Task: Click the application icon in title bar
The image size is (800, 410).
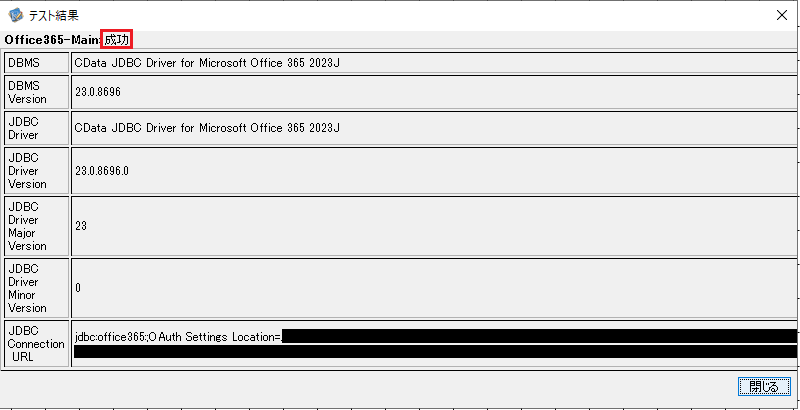Action: [x=16, y=15]
